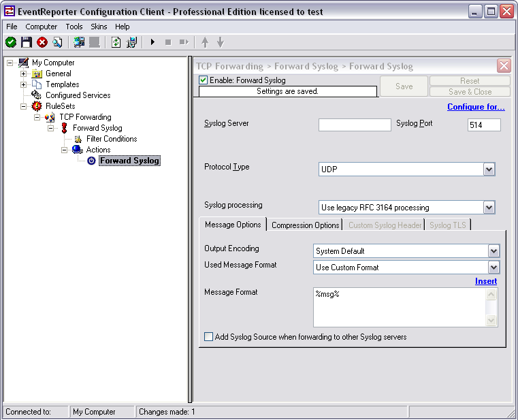Open the Help menu
Image resolution: width=518 pixels, height=420 pixels.
(123, 27)
